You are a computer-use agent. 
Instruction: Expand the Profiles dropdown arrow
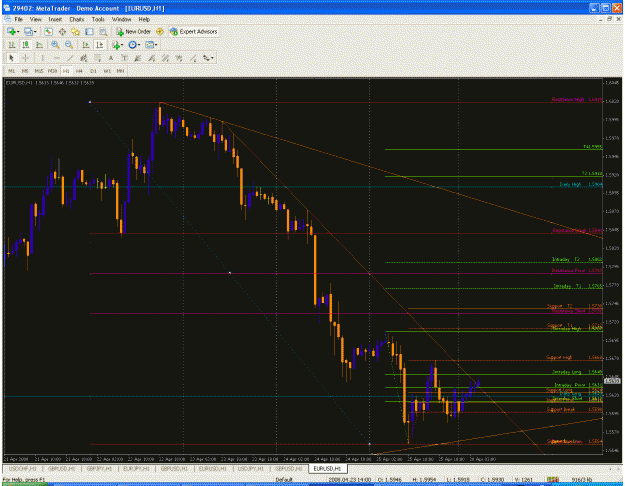[x=35, y=31]
